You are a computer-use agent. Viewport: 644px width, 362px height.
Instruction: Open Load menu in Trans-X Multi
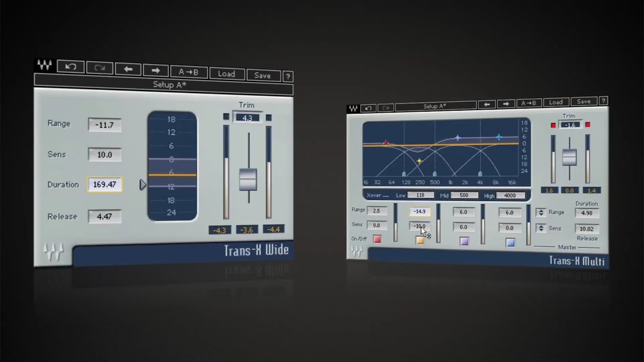(x=556, y=102)
